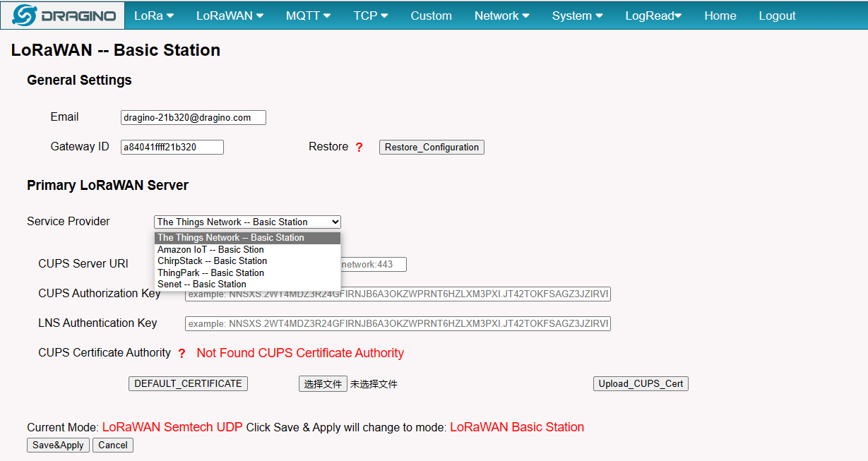Click the 'Service Provider' label
The width and height of the screenshot is (868, 461).
coord(69,222)
